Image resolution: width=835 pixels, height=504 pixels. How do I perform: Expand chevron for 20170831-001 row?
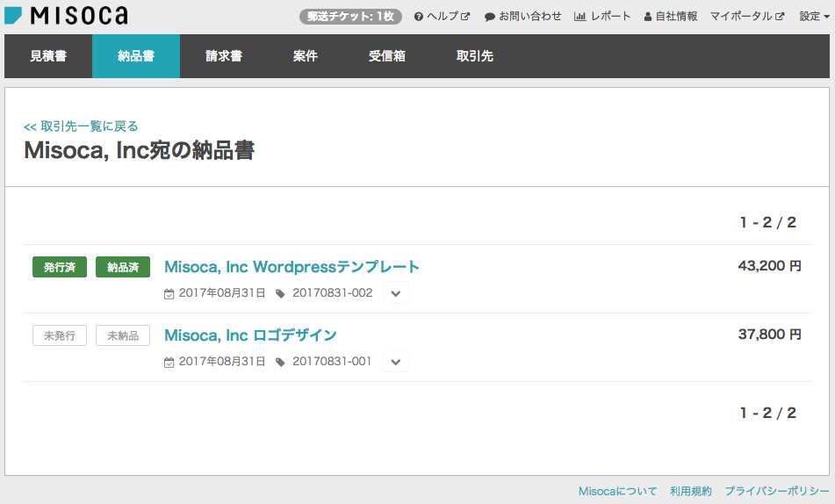[396, 362]
